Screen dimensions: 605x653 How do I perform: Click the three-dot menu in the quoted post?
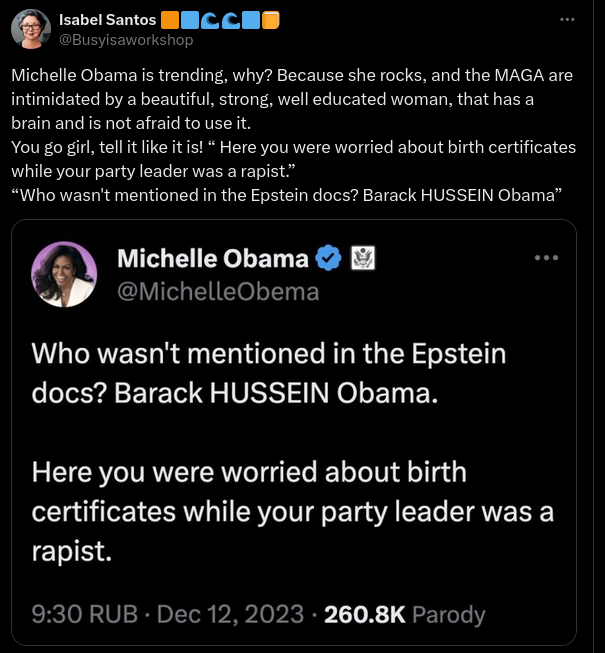point(545,257)
